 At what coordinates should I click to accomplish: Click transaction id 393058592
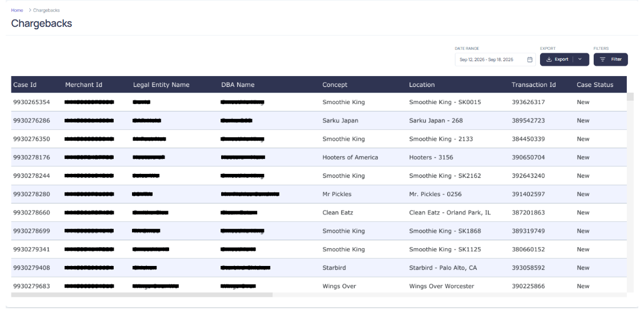pos(528,268)
